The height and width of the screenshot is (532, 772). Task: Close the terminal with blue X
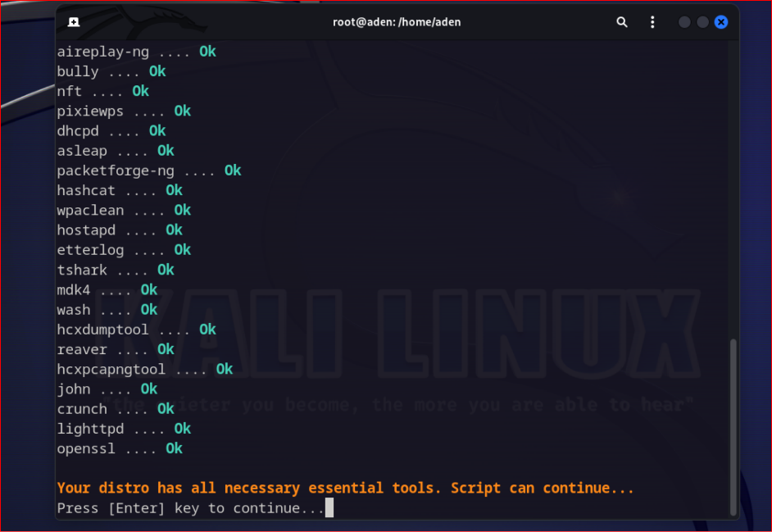[721, 22]
